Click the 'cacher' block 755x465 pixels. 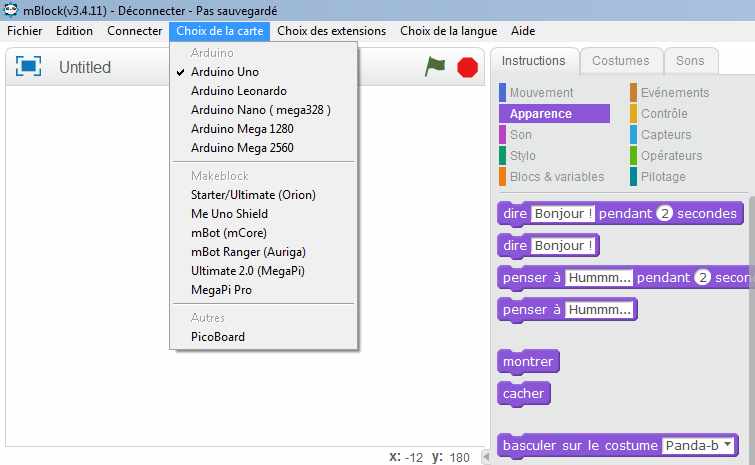point(523,394)
